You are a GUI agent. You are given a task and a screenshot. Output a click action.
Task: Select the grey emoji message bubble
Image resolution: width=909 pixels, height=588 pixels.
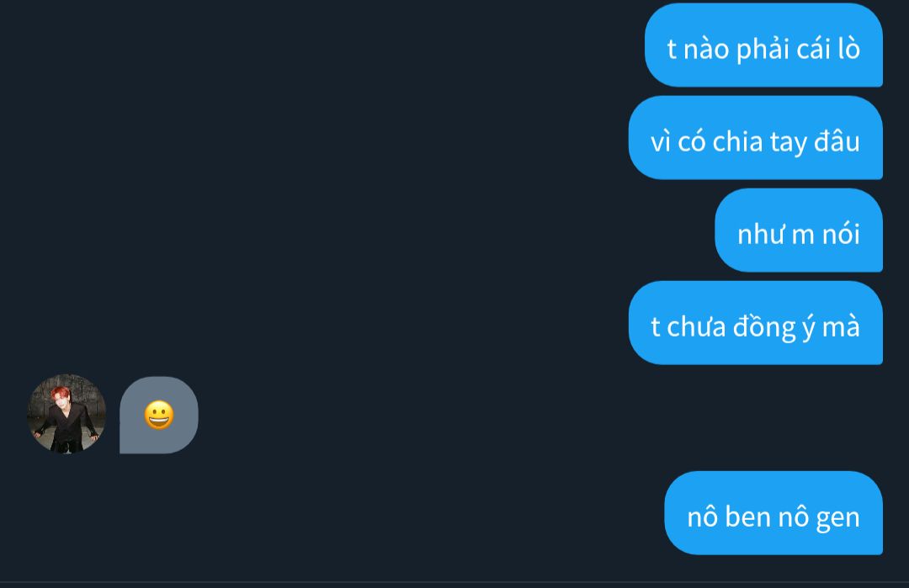coord(159,415)
